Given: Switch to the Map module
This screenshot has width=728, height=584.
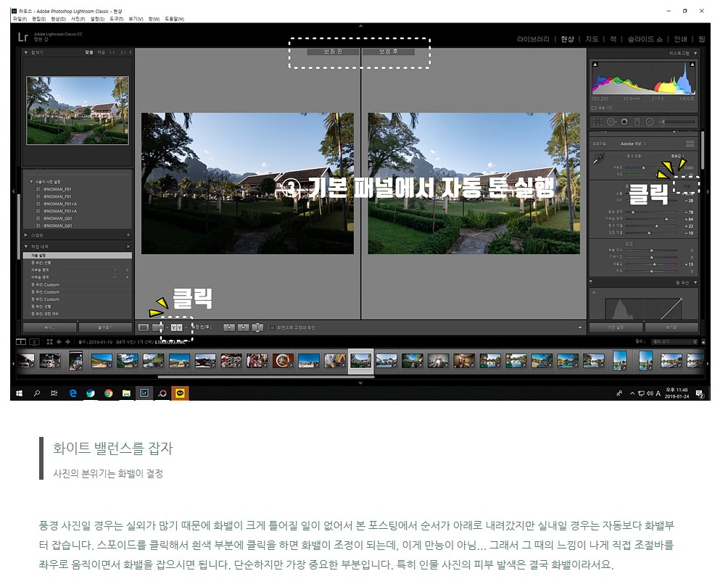Looking at the screenshot, I should (x=592, y=39).
